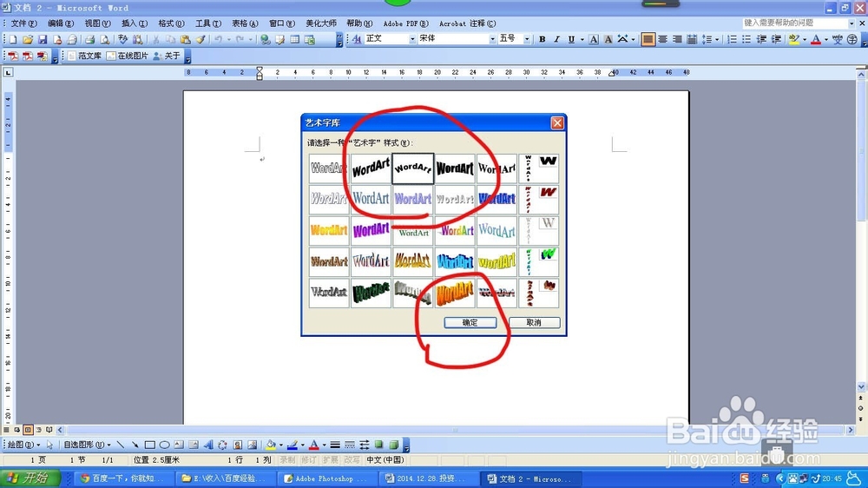The width and height of the screenshot is (868, 488).
Task: Open the 自选图形 AutoShapes dropdown
Action: click(87, 445)
